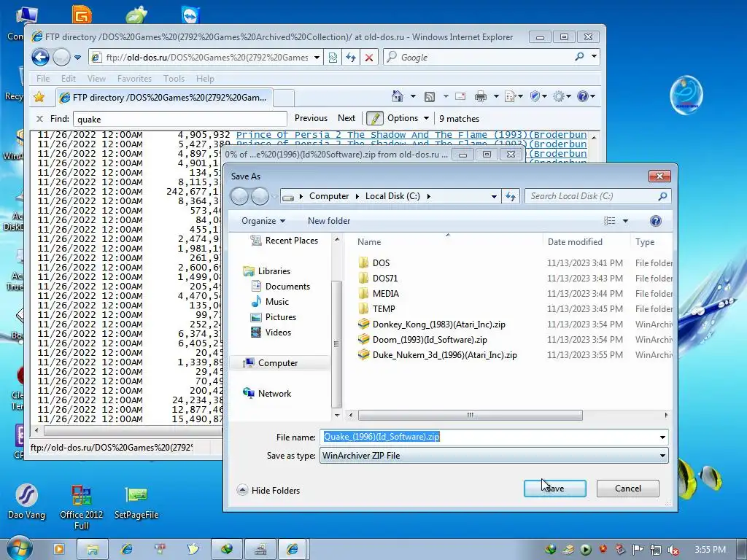Click the horizontal scrollbar in file list
This screenshot has width=747, height=560.
click(471, 415)
